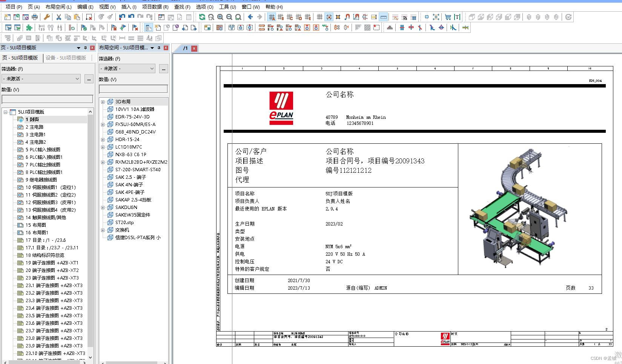622x364 pixels.
Task: Toggle grid C display
Action: (x=290, y=17)
